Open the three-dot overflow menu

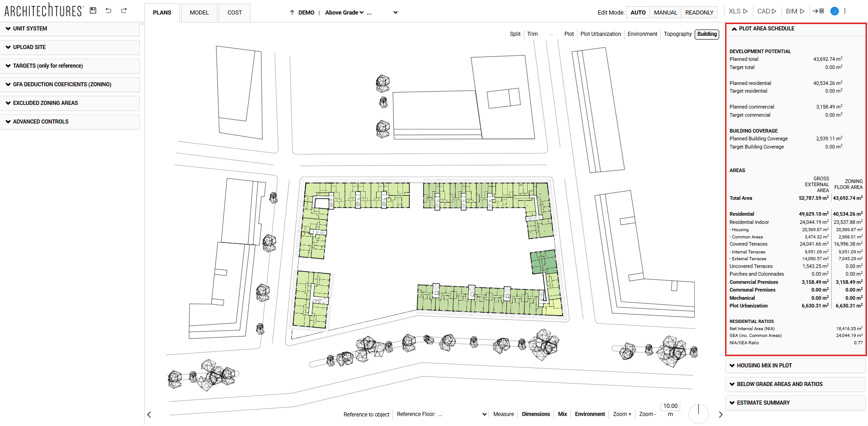845,10
